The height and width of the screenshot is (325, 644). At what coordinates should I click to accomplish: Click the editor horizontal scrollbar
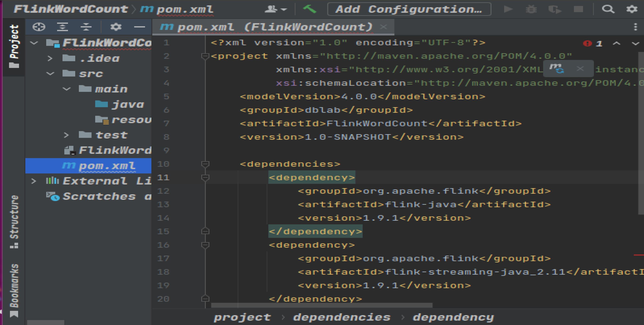(321, 305)
